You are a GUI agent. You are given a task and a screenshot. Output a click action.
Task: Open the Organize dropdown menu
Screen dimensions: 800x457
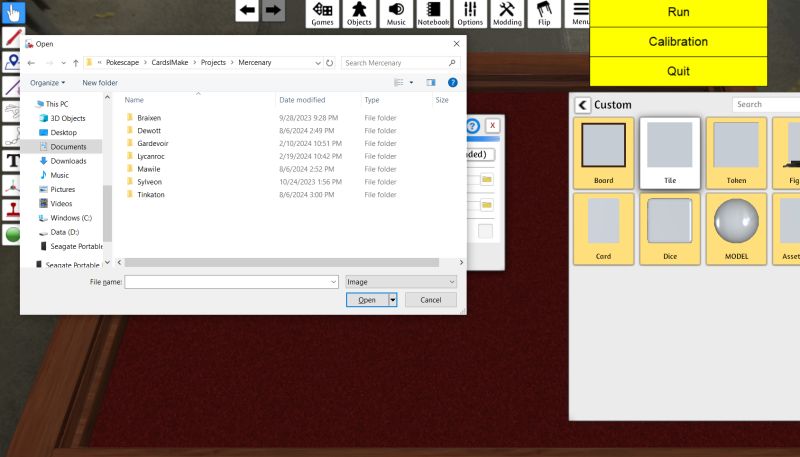coord(47,83)
